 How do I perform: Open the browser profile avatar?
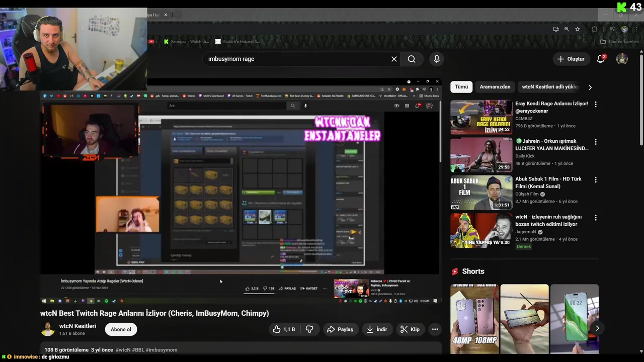click(x=624, y=29)
